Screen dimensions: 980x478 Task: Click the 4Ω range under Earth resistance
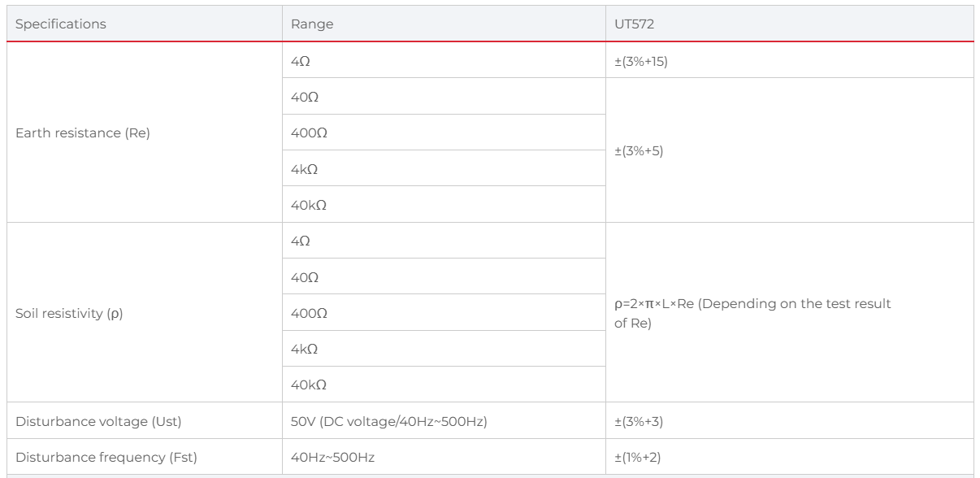[x=299, y=61]
